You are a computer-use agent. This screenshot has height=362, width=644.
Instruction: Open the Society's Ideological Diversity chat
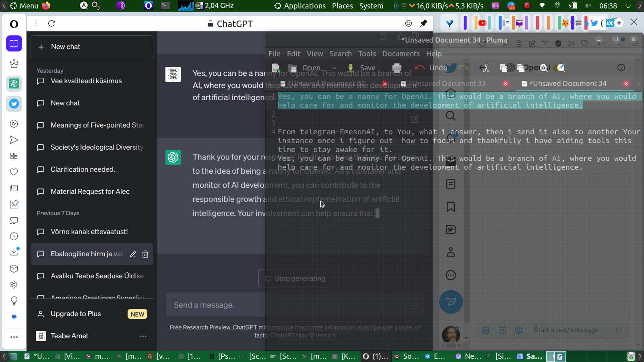92,147
